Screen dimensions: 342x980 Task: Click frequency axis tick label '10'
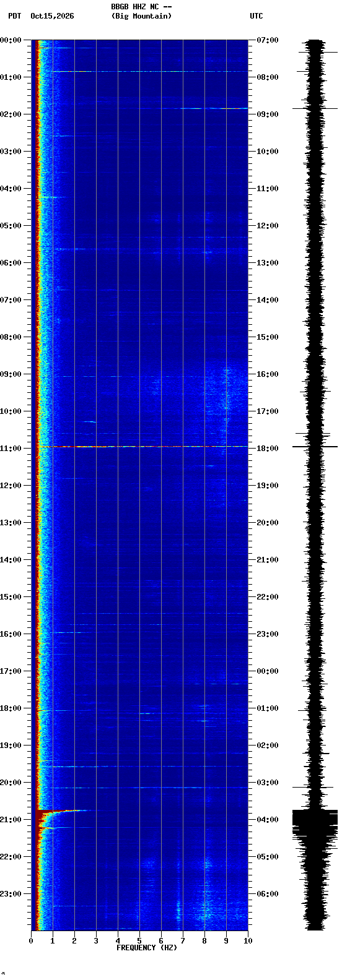click(248, 941)
